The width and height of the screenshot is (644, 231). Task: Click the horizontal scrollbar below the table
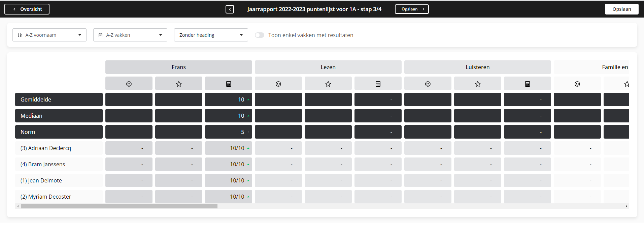pos(119,206)
